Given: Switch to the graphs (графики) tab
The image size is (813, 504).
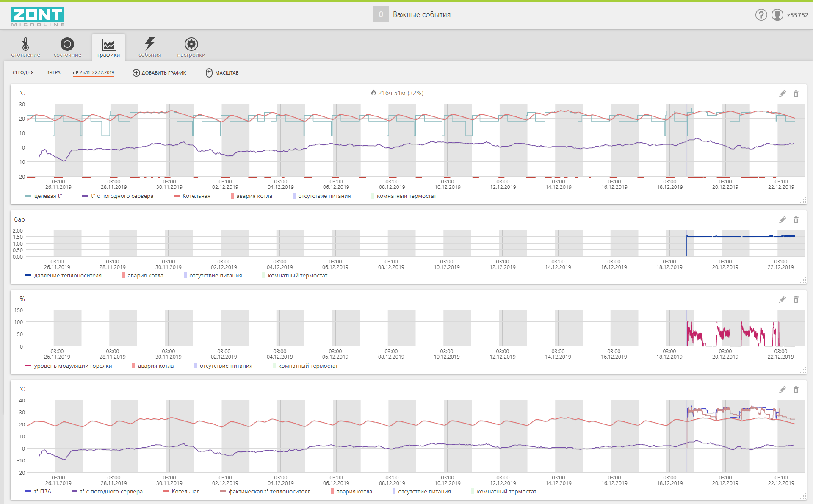Looking at the screenshot, I should (108, 47).
